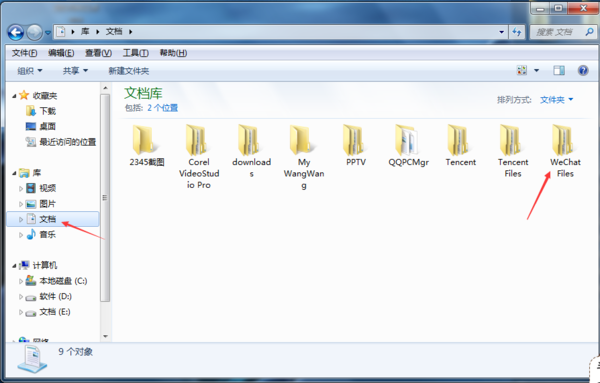This screenshot has width=600, height=383.
Task: Click the sidebar scroll up arrow
Action: click(x=105, y=88)
